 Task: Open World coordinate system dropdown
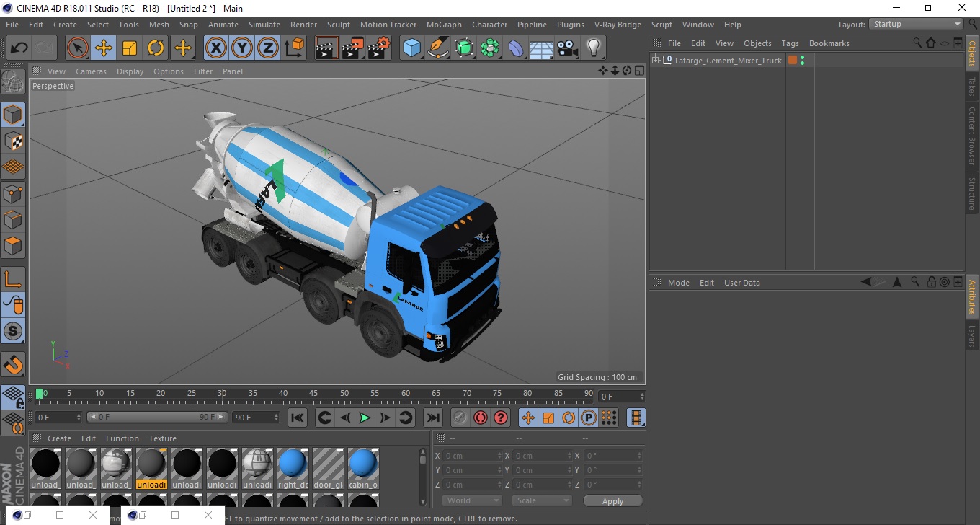click(x=472, y=500)
